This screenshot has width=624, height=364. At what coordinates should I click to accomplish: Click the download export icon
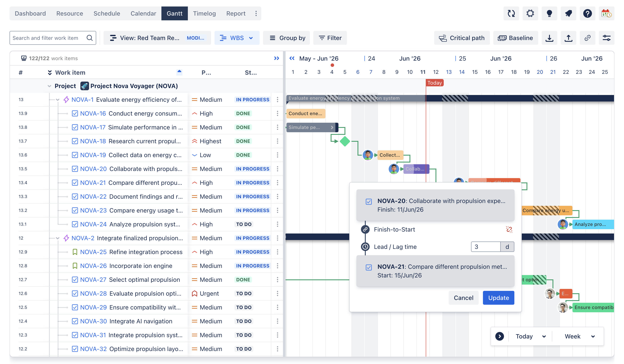pos(549,38)
